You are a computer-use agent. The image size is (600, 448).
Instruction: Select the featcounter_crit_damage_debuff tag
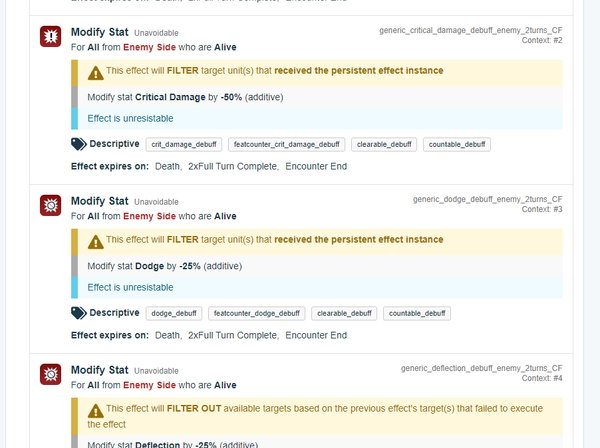point(288,145)
